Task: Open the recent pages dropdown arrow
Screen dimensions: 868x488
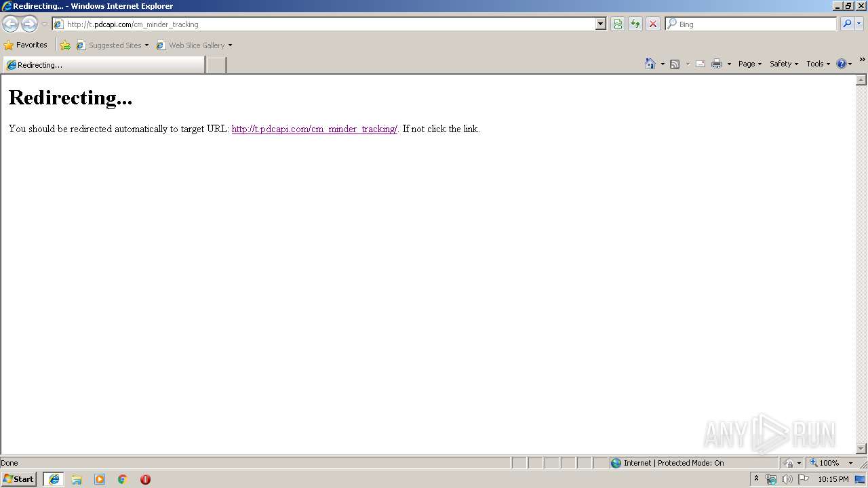Action: click(x=44, y=24)
